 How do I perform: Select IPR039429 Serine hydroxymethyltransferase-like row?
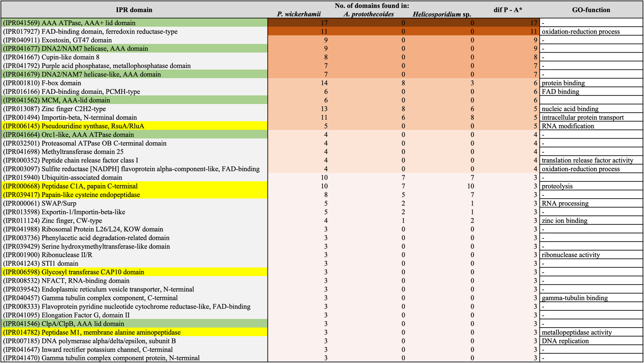pyautogui.click(x=134, y=246)
